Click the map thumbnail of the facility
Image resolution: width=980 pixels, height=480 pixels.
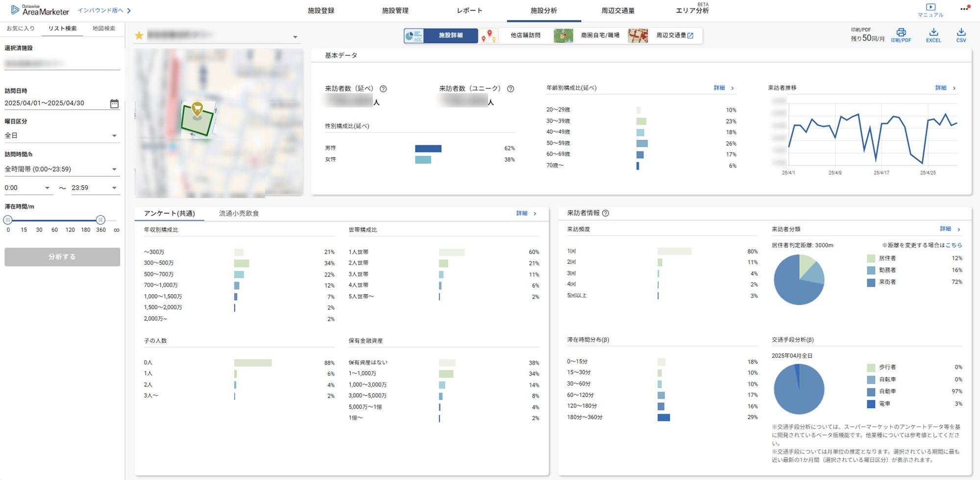click(x=219, y=123)
